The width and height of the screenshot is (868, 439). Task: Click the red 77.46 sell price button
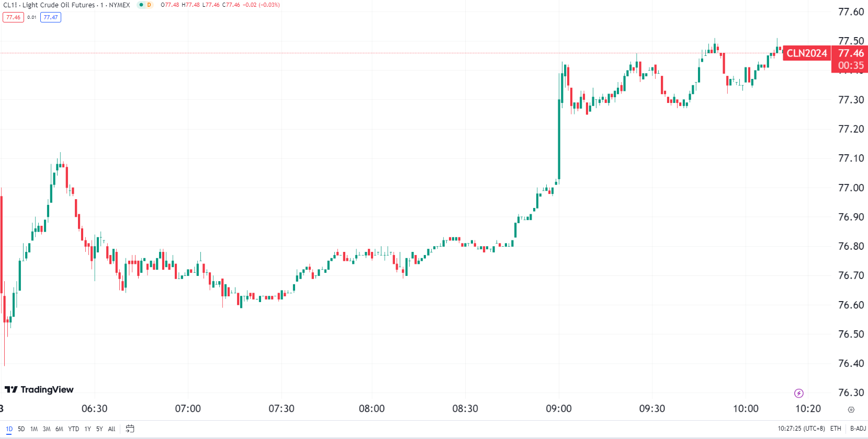[13, 17]
